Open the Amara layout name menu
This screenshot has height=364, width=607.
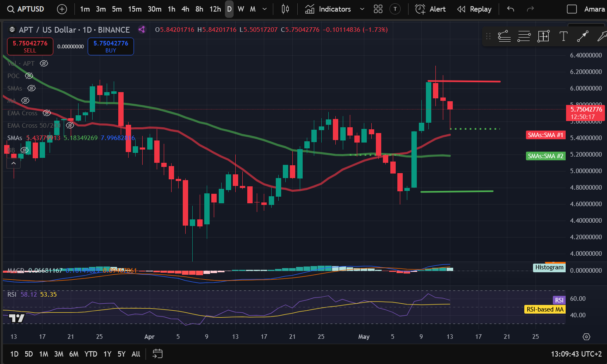point(595,9)
